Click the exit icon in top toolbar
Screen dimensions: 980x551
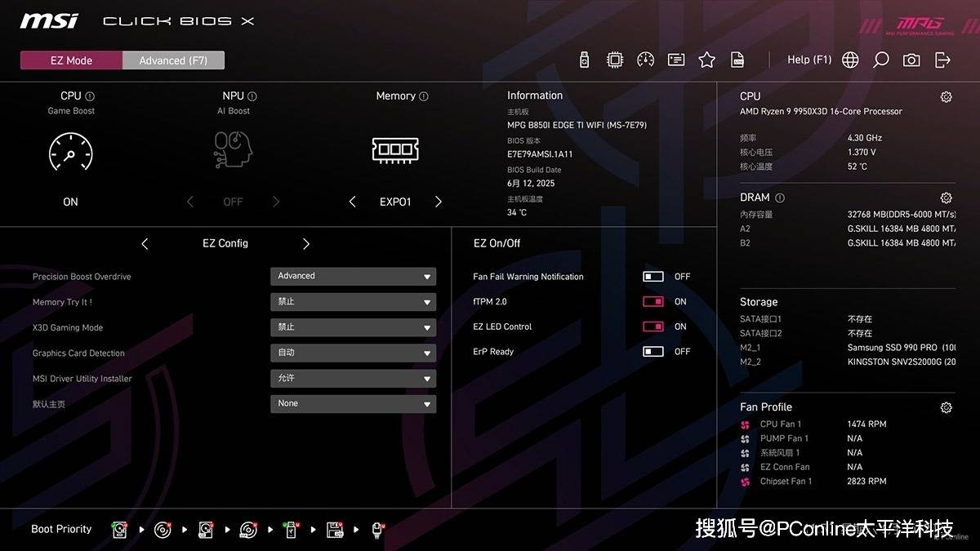pos(942,60)
